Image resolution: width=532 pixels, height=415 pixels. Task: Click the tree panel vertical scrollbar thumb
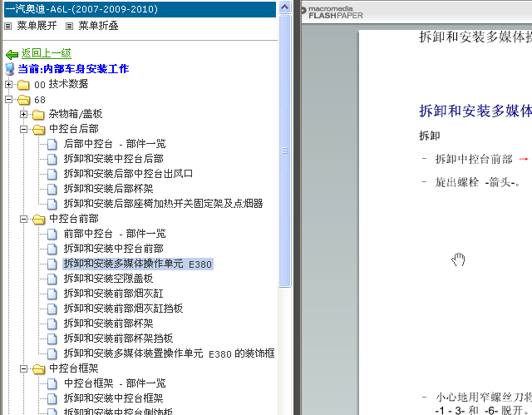pos(284,151)
